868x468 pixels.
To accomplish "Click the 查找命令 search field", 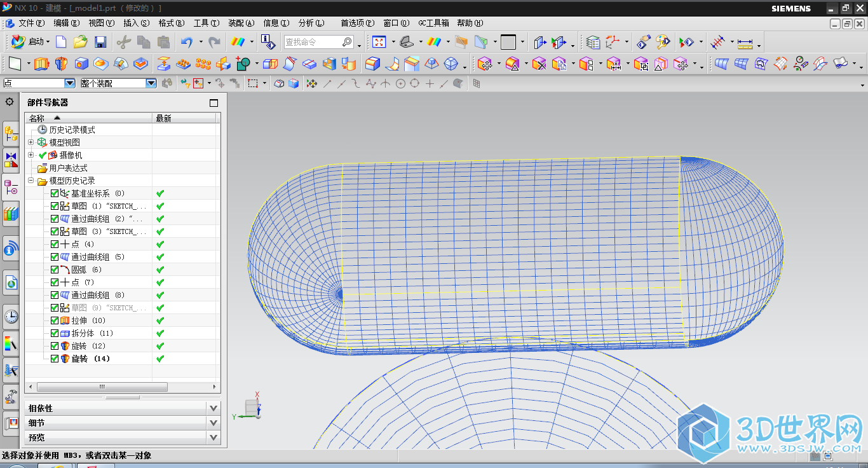I will coord(318,42).
